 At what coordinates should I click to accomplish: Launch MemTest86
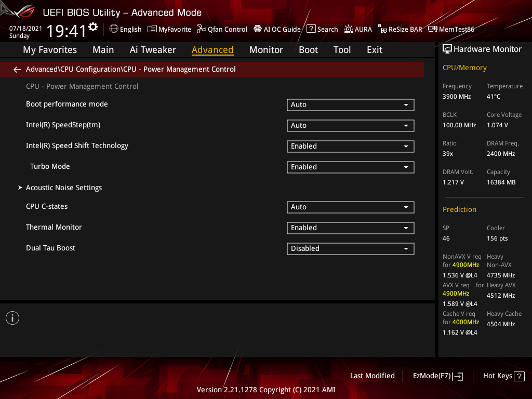[451, 29]
